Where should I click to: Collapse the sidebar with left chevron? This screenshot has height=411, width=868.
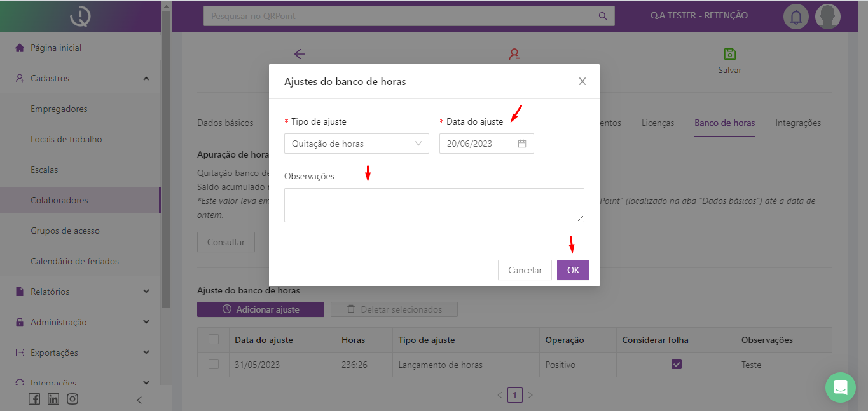(x=139, y=400)
